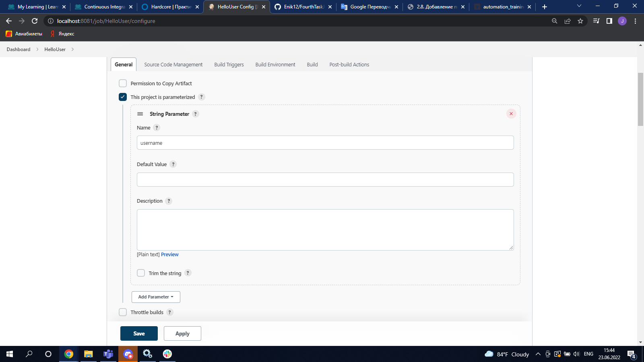Switch to Build Triggers tab
The image size is (644, 362).
point(229,65)
